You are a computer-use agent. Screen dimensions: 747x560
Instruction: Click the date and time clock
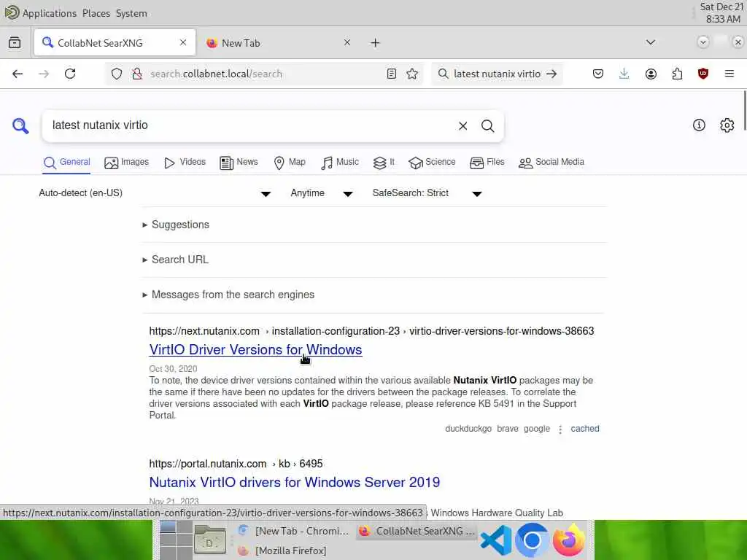(721, 13)
